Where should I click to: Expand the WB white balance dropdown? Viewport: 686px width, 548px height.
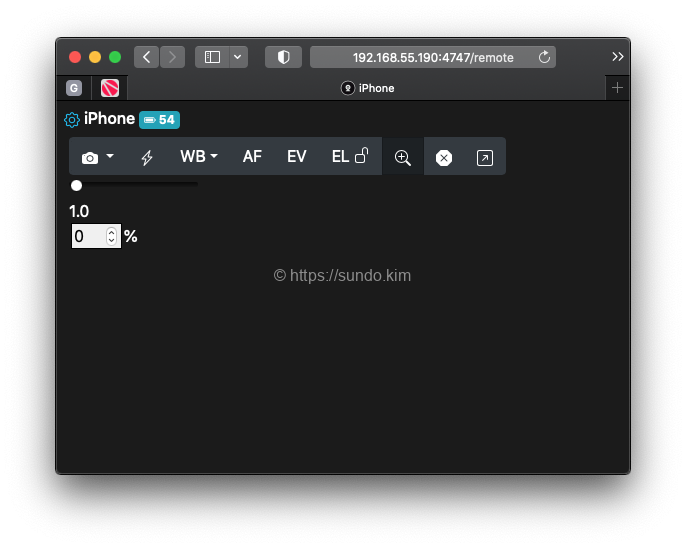(199, 157)
